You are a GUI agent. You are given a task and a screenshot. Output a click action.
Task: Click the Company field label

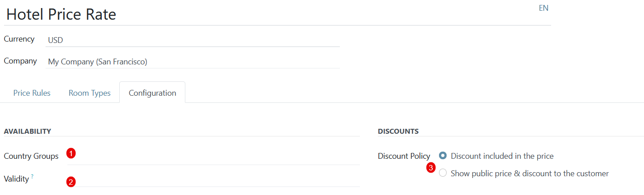[x=21, y=61]
